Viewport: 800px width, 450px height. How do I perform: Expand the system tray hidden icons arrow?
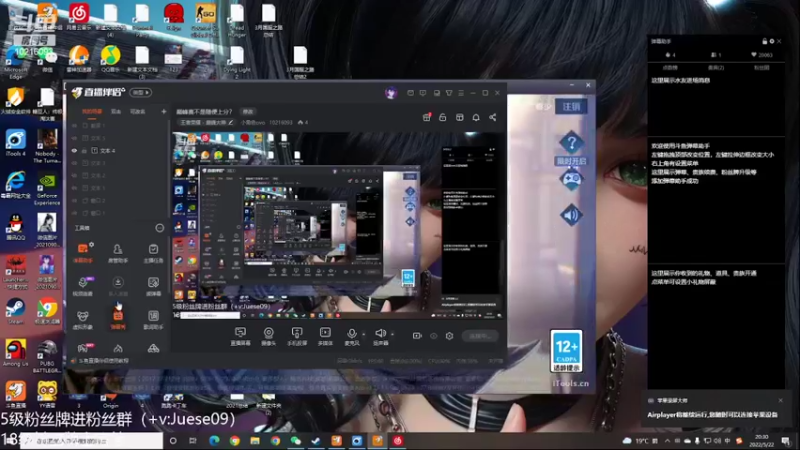point(667,441)
